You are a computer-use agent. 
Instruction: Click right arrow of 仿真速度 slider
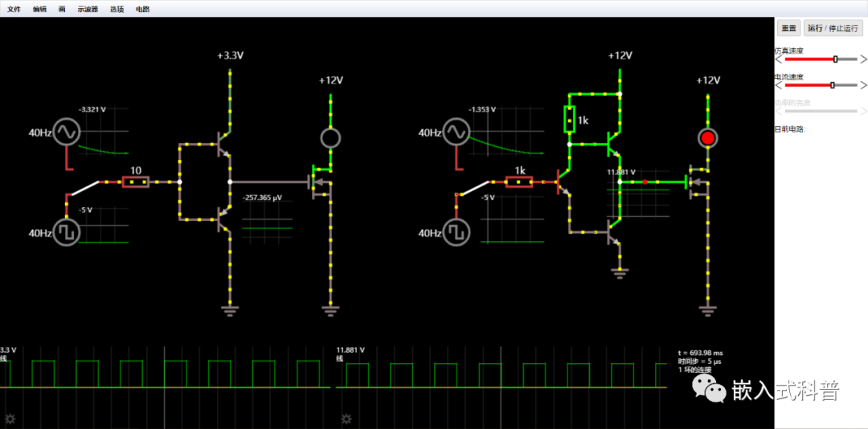pyautogui.click(x=863, y=59)
